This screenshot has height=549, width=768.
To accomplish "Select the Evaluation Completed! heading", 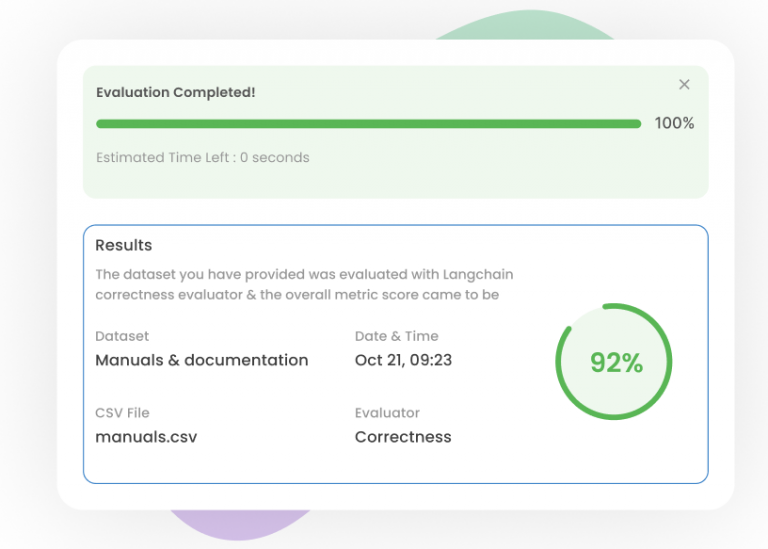I will (175, 93).
